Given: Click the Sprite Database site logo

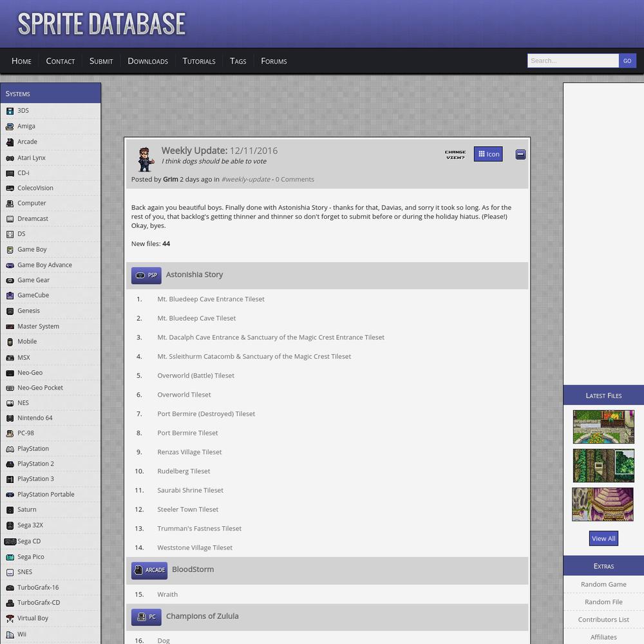Looking at the screenshot, I should (x=102, y=24).
